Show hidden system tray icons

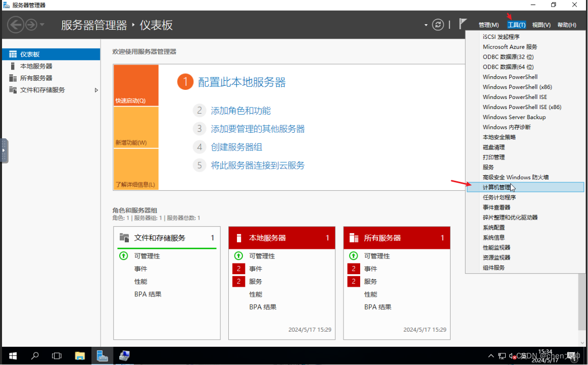491,356
